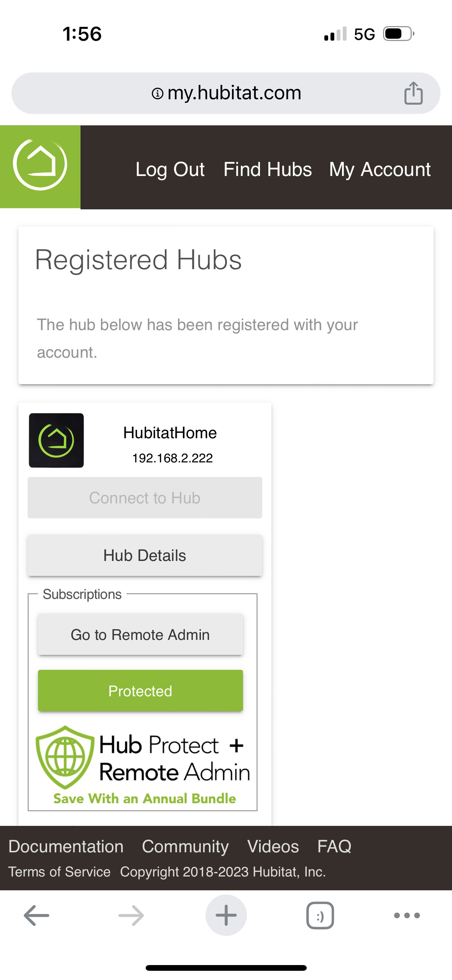The height and width of the screenshot is (980, 452).
Task: Visit the Community footer link
Action: (185, 846)
